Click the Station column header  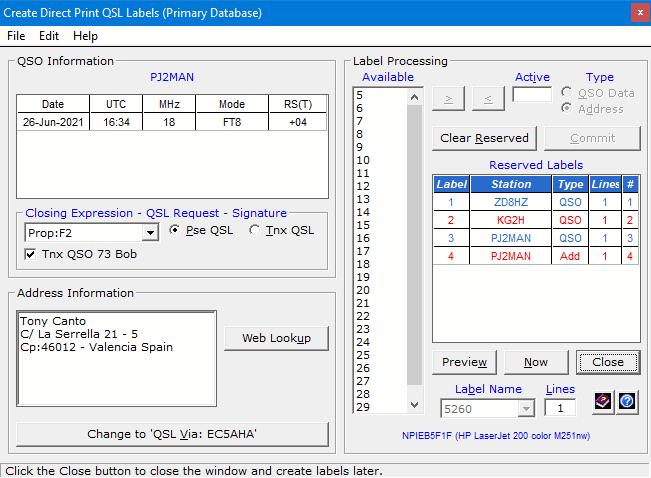(x=511, y=184)
